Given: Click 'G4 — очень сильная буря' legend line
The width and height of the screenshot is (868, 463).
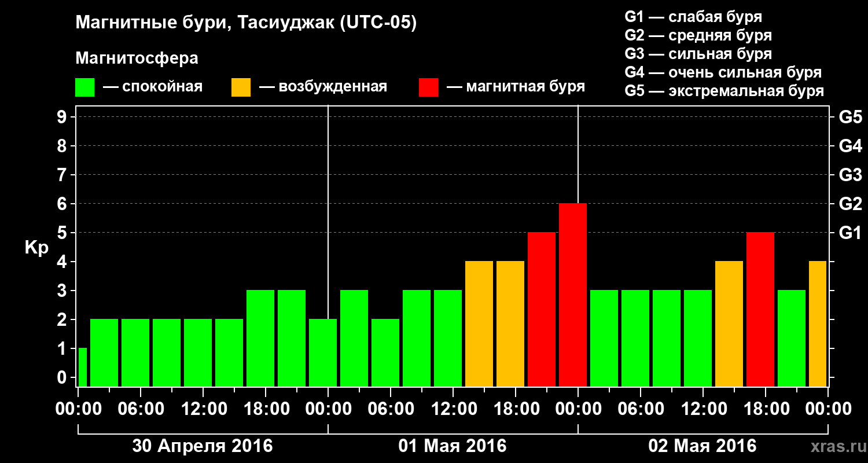Looking at the screenshot, I should coord(723,72).
